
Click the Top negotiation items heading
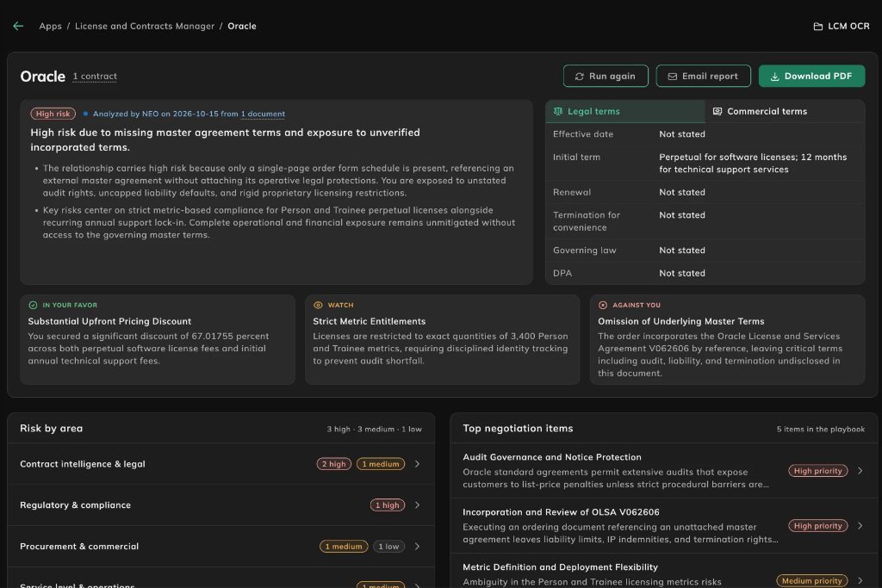tap(518, 429)
